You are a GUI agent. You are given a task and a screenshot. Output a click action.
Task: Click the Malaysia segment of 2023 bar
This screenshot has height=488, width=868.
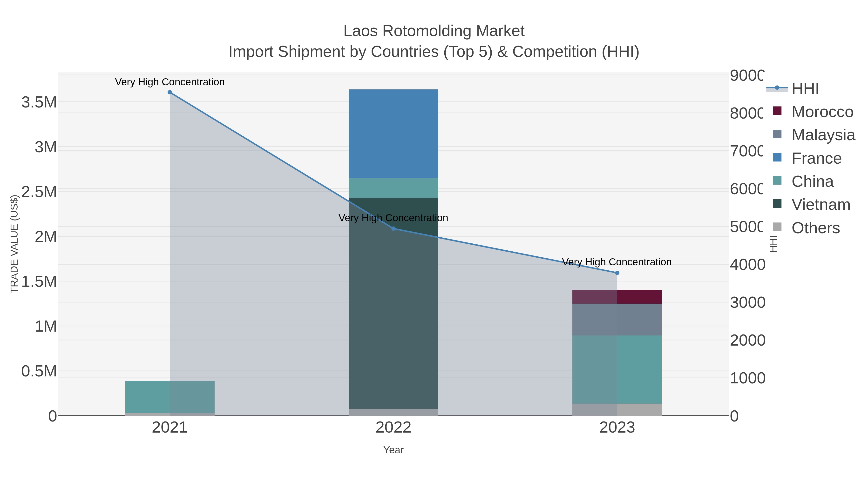pyautogui.click(x=617, y=320)
